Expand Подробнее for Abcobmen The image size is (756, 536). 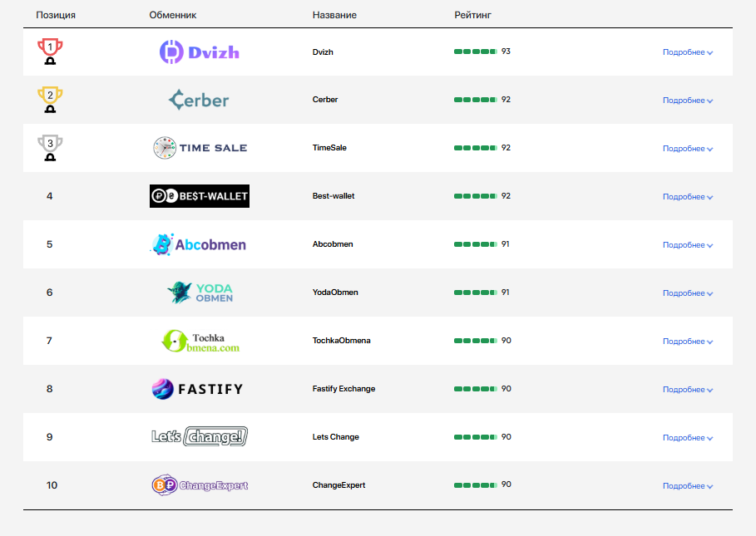(x=688, y=244)
